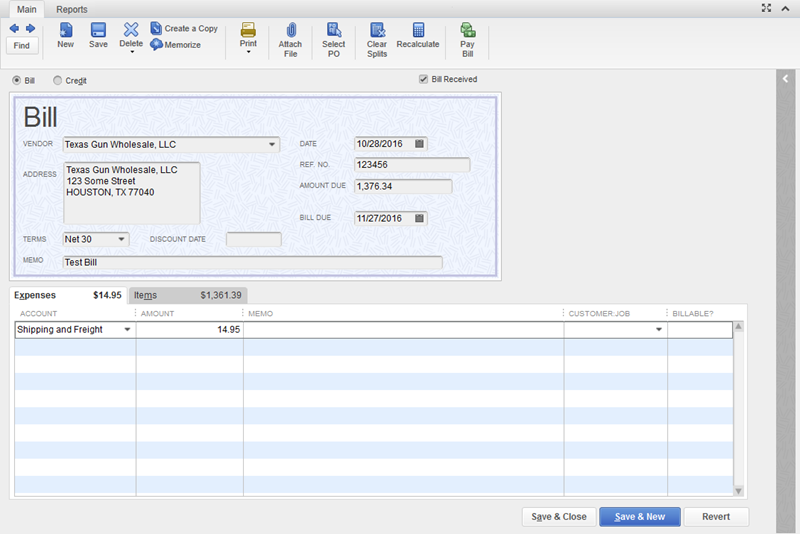Go to previous bill with left arrow

(14, 29)
